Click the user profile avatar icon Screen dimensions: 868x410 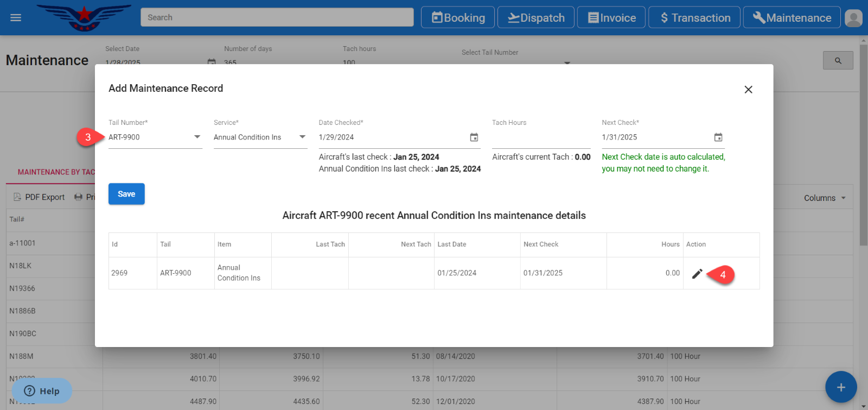click(x=853, y=18)
